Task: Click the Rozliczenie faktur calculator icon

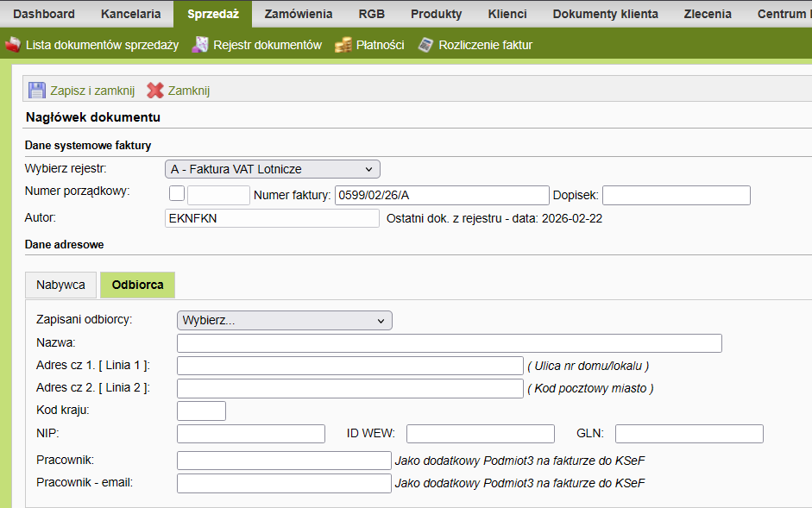Action: pyautogui.click(x=425, y=45)
